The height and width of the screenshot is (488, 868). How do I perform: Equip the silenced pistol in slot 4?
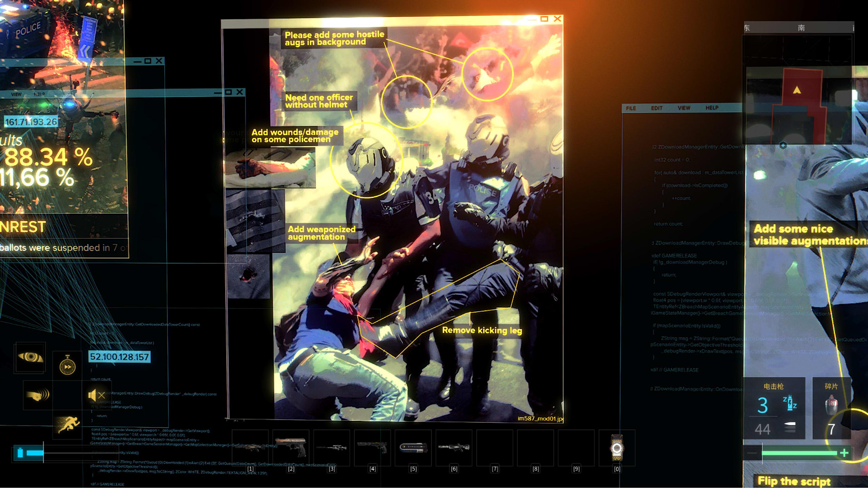[372, 447]
